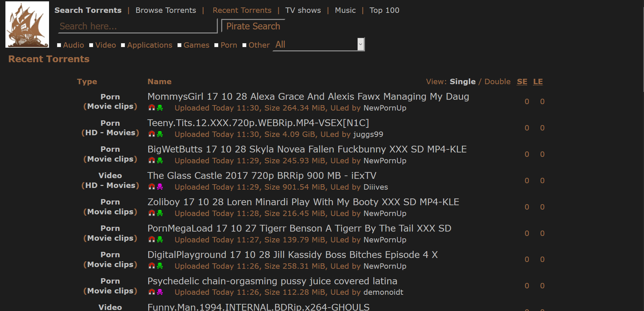Click magnet icon for the 264.34 MiB torrent

152,107
